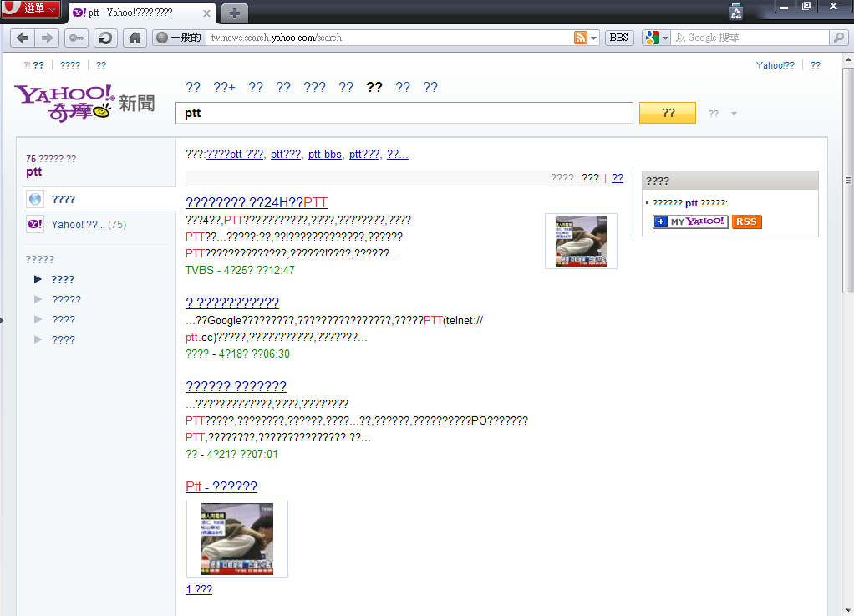Click the globe icon in left sidebar
The width and height of the screenshot is (854, 616).
[35, 199]
